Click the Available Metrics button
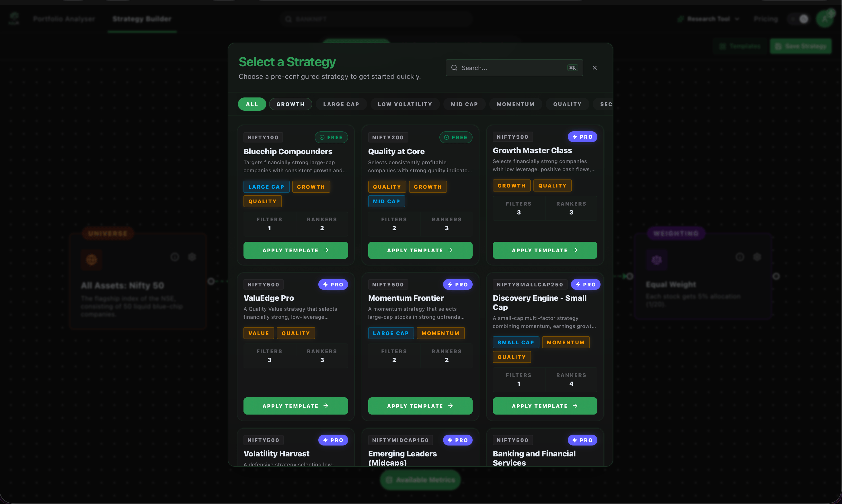 (x=420, y=480)
